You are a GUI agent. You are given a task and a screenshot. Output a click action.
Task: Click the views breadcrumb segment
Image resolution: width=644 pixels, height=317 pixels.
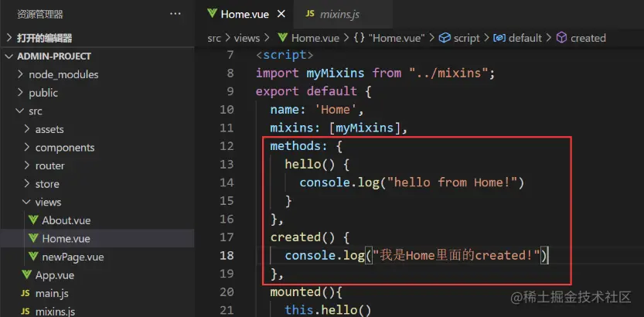pyautogui.click(x=247, y=38)
